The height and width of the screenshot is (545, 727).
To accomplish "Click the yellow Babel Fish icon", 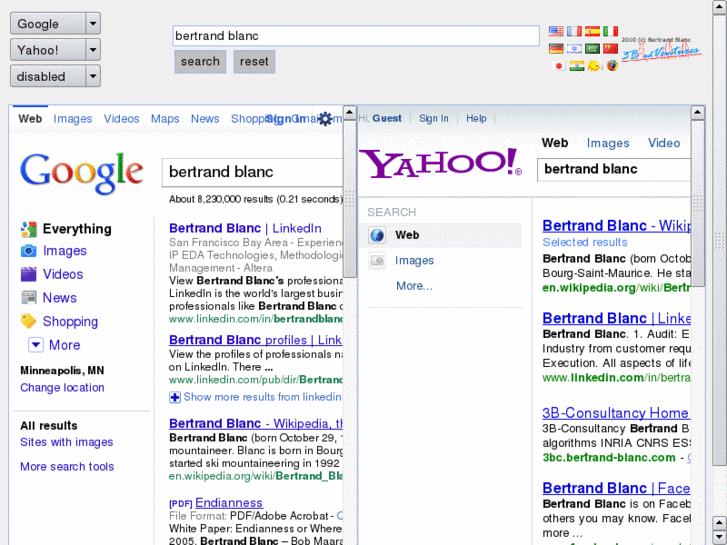I will click(x=594, y=66).
